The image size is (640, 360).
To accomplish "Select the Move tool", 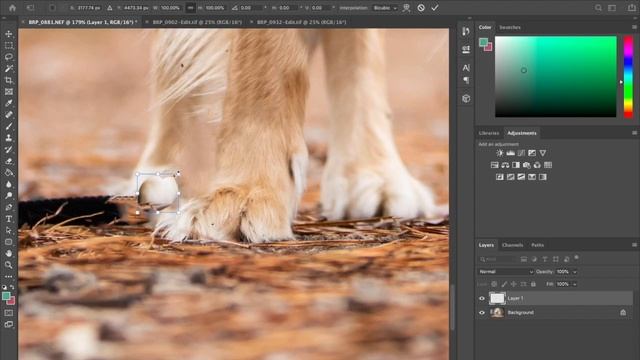I will [x=9, y=34].
